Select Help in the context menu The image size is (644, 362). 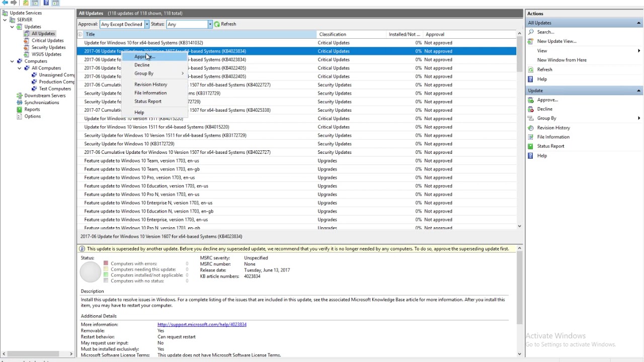[154, 113]
